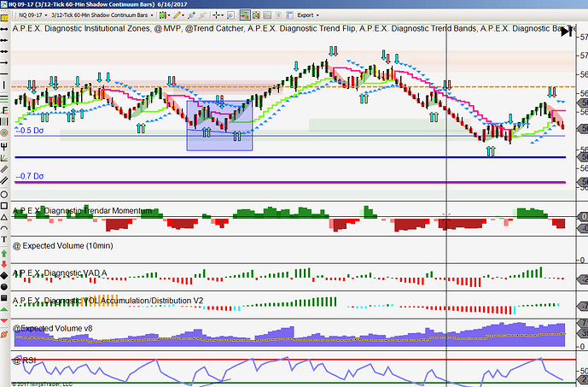Image resolution: width=588 pixels, height=387 pixels.
Task: Open chart Properties toolbar icon
Action: point(289,15)
